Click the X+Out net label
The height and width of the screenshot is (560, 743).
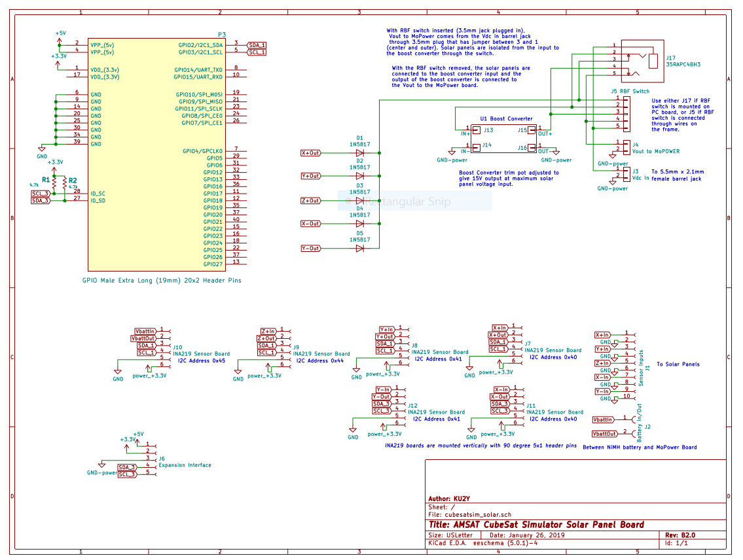click(311, 153)
